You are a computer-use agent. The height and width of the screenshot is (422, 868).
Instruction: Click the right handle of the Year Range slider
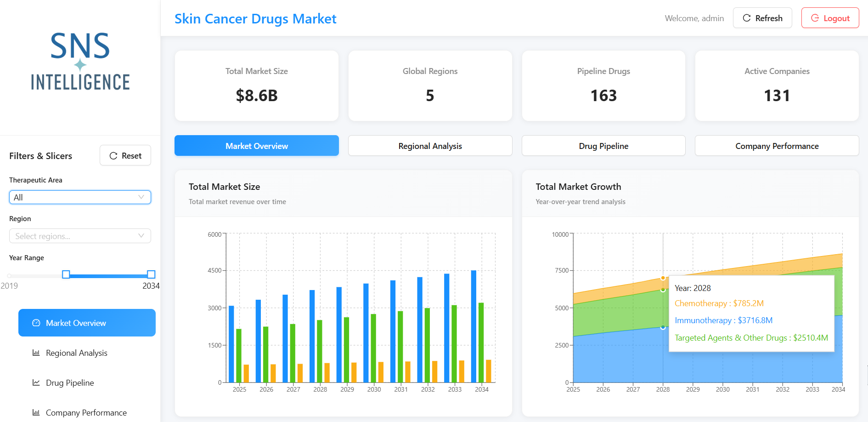click(x=151, y=274)
